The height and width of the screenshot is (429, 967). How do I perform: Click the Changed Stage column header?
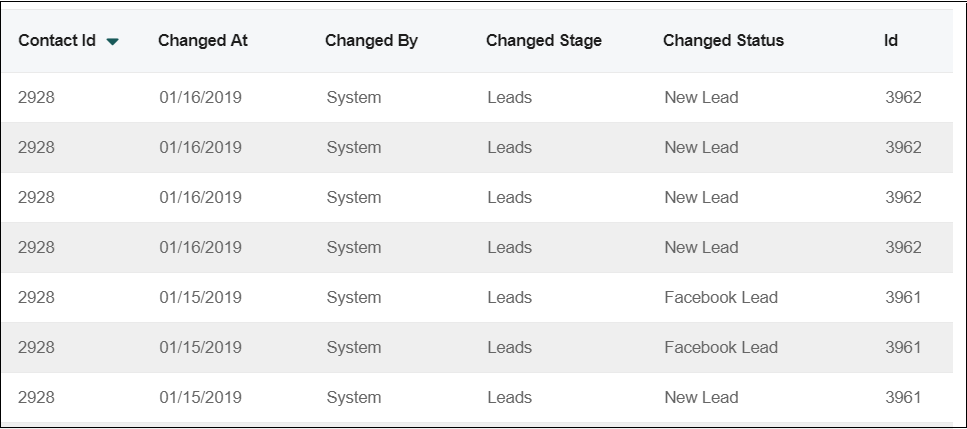tap(544, 41)
